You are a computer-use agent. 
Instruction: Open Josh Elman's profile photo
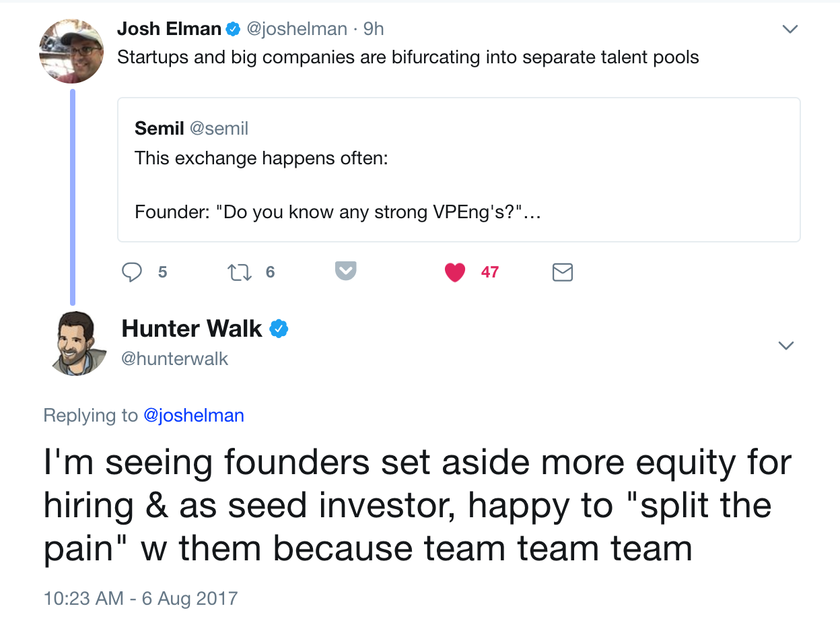click(71, 51)
